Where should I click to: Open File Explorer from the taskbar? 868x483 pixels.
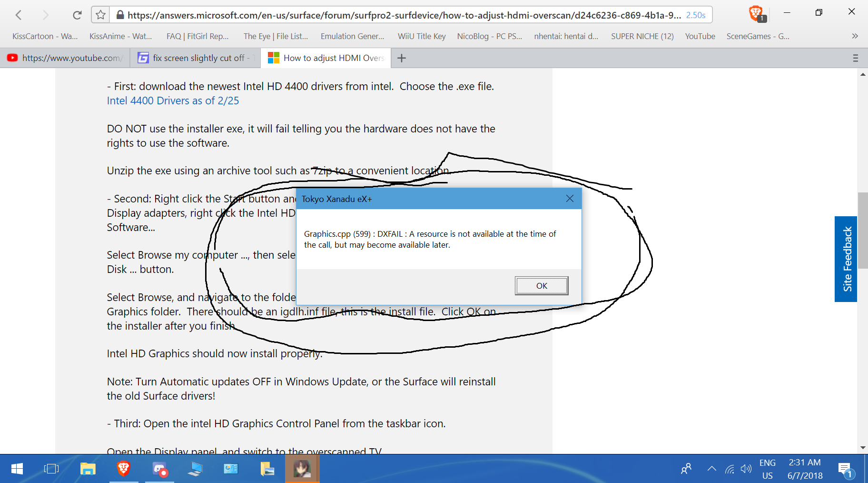[x=88, y=469]
